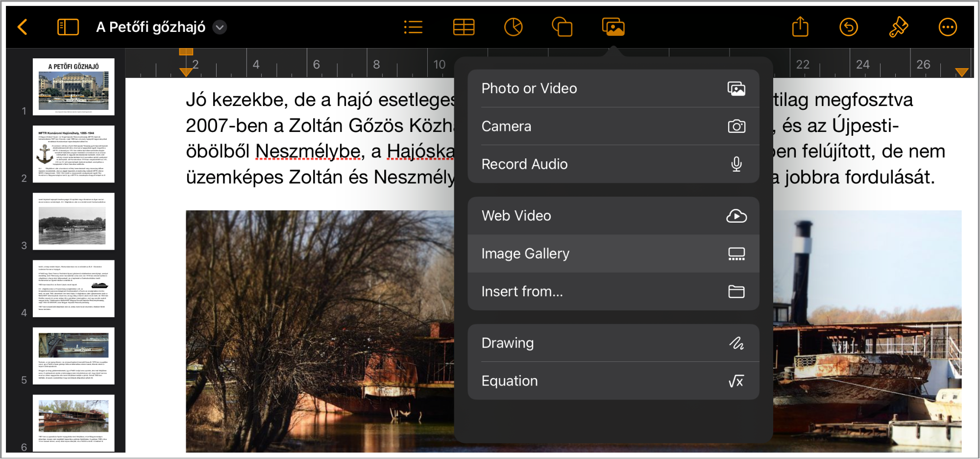Open the Share export icon

(x=800, y=26)
